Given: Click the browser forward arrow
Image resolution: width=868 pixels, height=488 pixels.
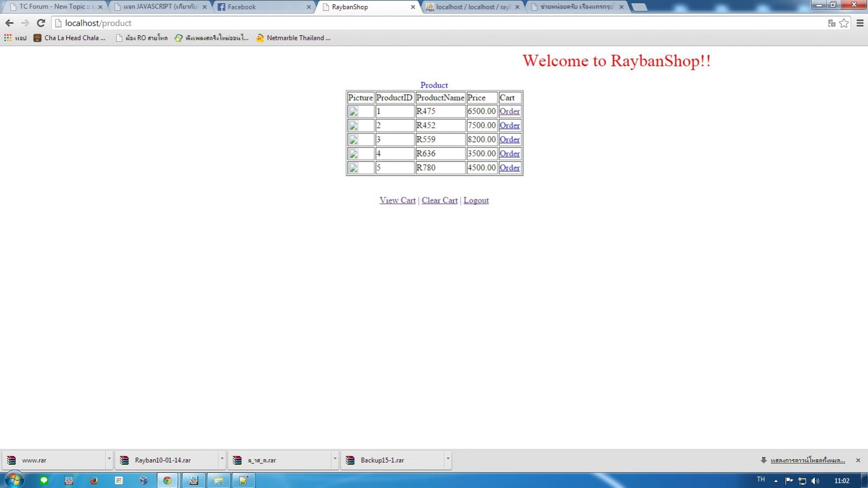Looking at the screenshot, I should click(25, 23).
